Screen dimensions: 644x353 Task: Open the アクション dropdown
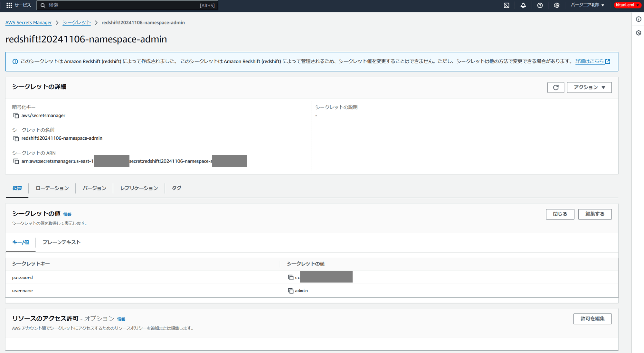pos(589,88)
